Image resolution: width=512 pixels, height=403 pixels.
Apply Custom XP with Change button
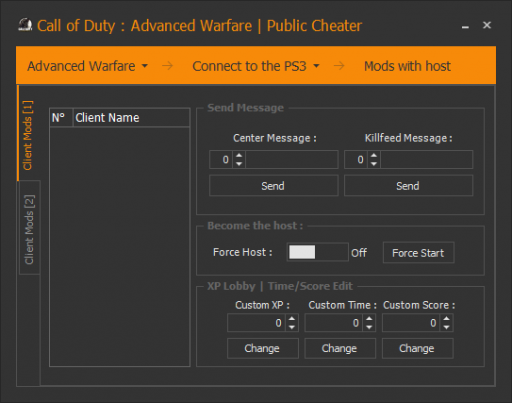[263, 348]
